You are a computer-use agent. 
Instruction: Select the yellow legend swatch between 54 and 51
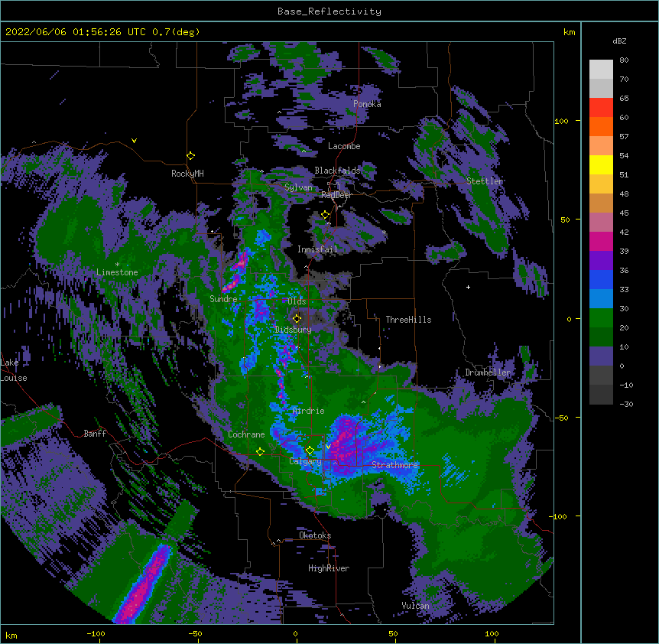[x=601, y=164]
